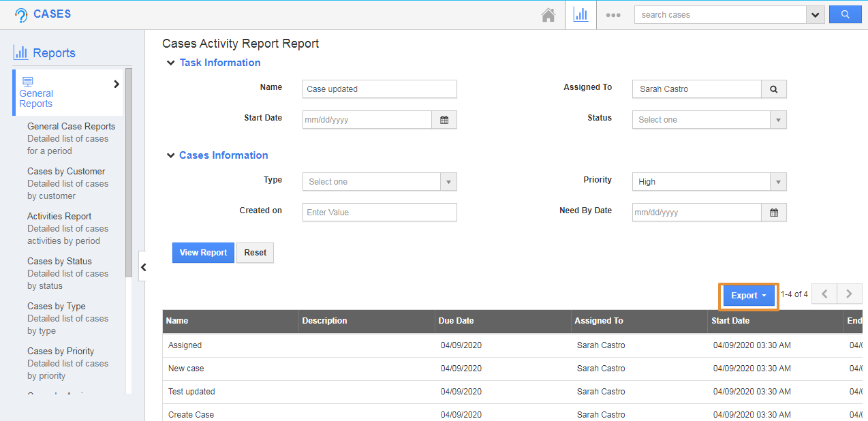The width and height of the screenshot is (868, 421).
Task: Collapse the Cases Information section
Action: point(170,155)
